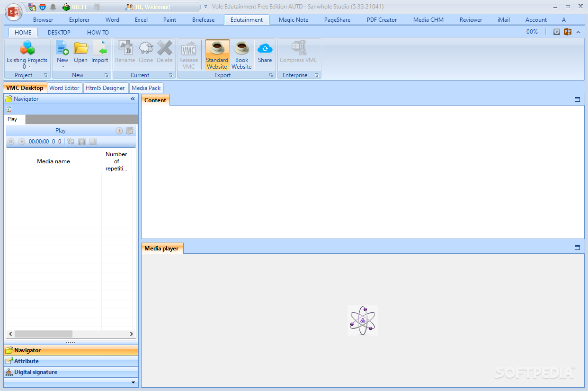Screen dimensions: 588x391
Task: Expand the Current group dialog launcher
Action: (x=171, y=75)
